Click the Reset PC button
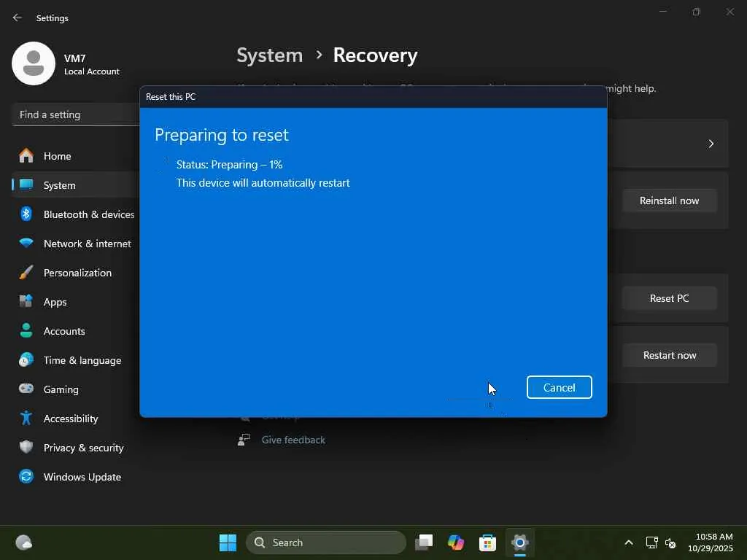This screenshot has width=747, height=560. click(669, 298)
